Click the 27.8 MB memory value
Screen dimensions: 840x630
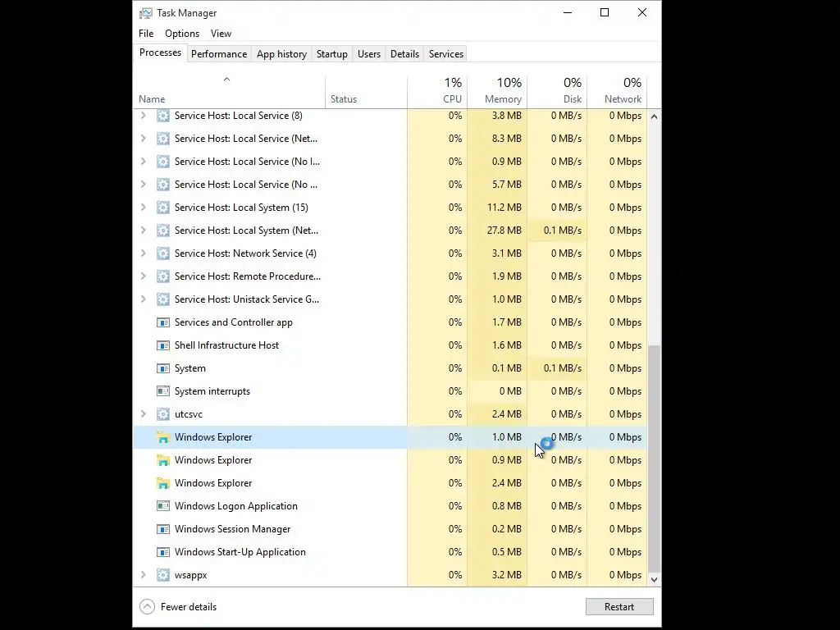504,231
